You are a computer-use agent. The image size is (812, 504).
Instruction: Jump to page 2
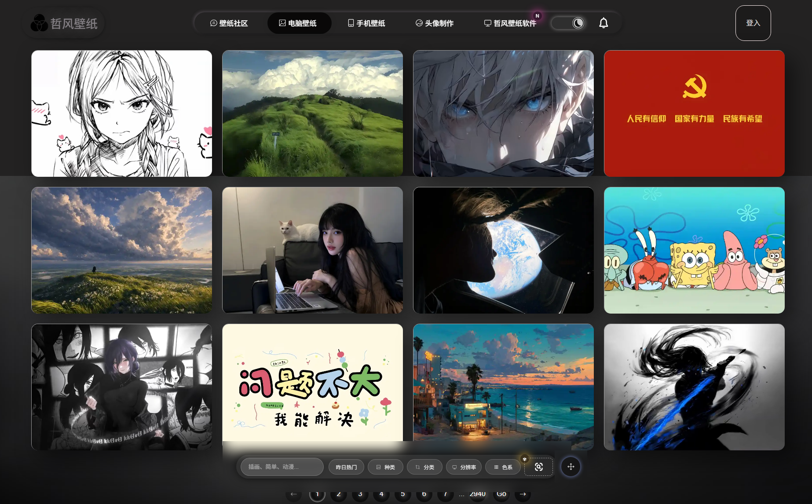pos(339,494)
